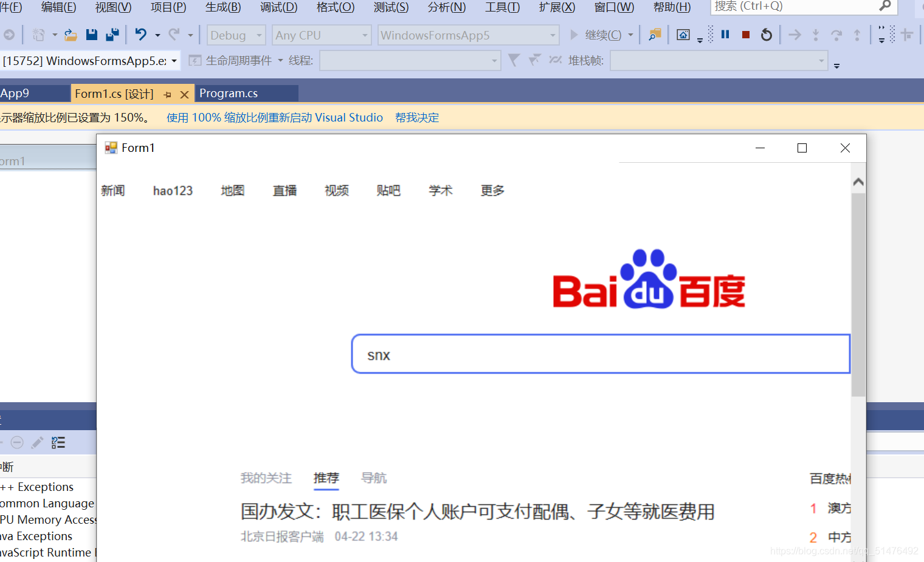Click the Save All icon
This screenshot has width=924, height=562.
point(112,35)
